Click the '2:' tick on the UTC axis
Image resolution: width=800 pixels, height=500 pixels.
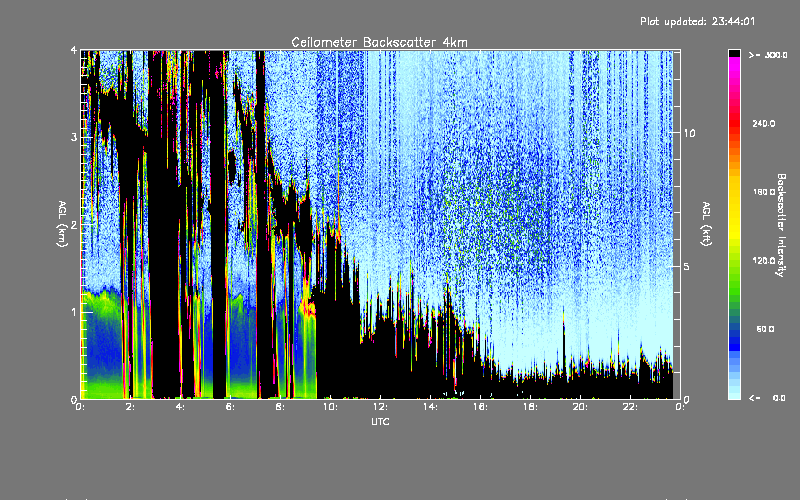130,407
